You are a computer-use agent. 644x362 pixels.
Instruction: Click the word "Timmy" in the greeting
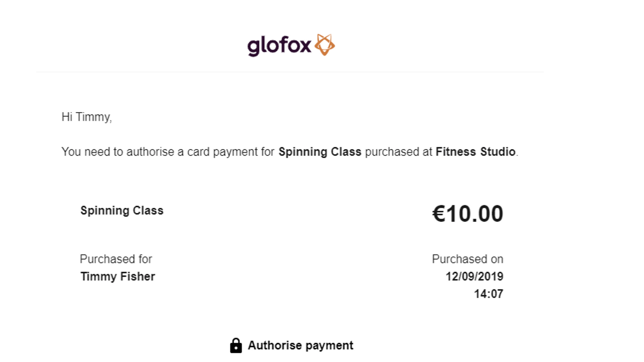click(93, 117)
